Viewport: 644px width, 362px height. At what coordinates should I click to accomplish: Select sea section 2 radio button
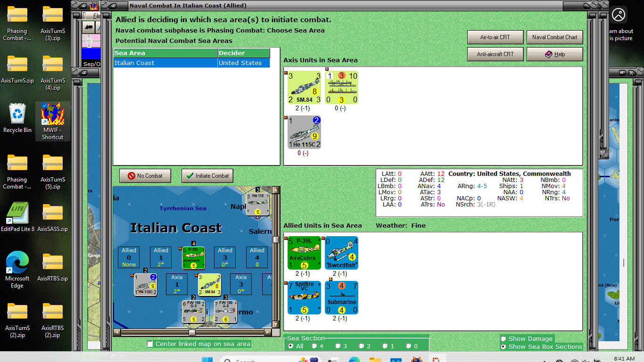click(x=362, y=346)
